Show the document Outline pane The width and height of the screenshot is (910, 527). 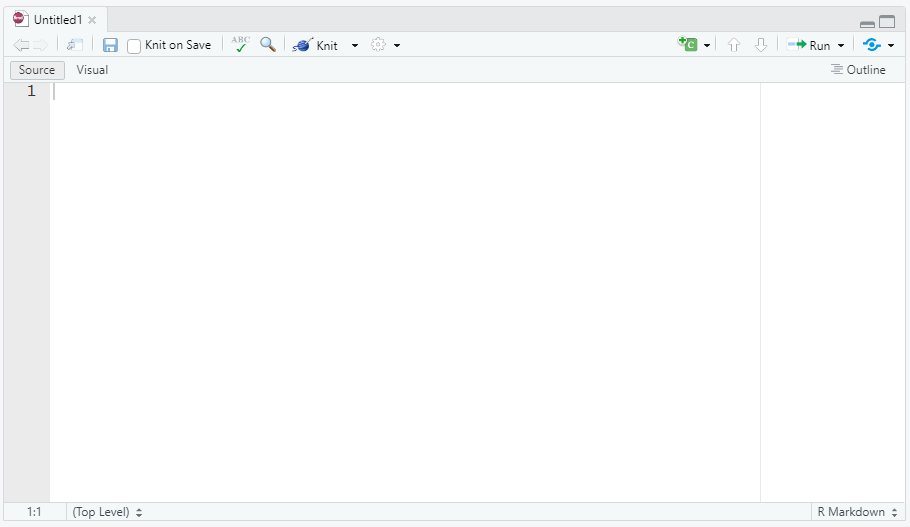point(858,70)
